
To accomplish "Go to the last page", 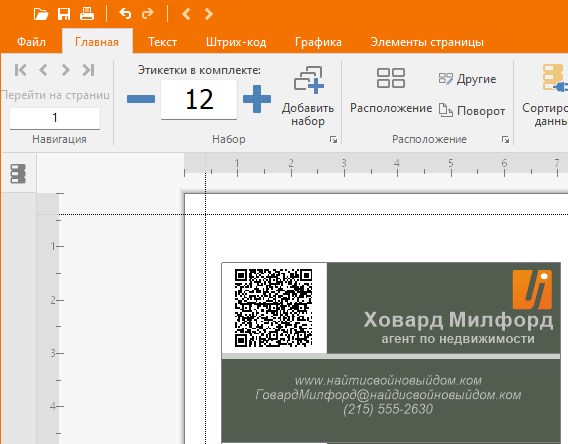I will 88,70.
